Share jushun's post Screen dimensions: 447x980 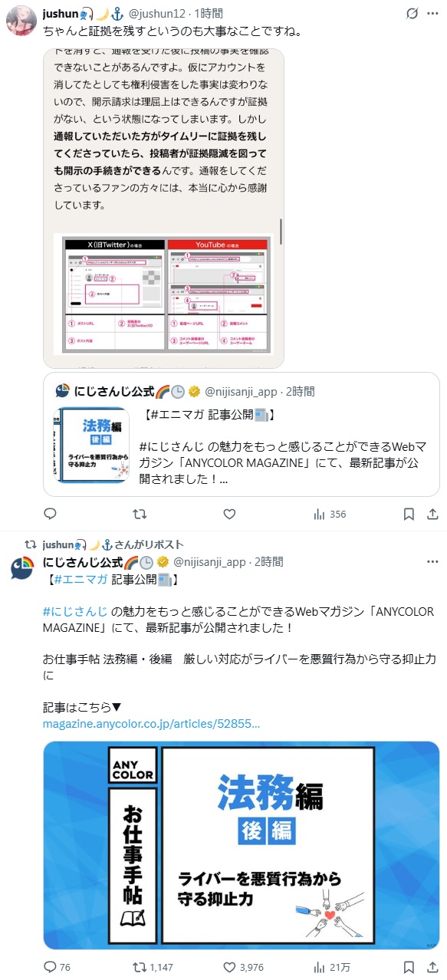[433, 514]
